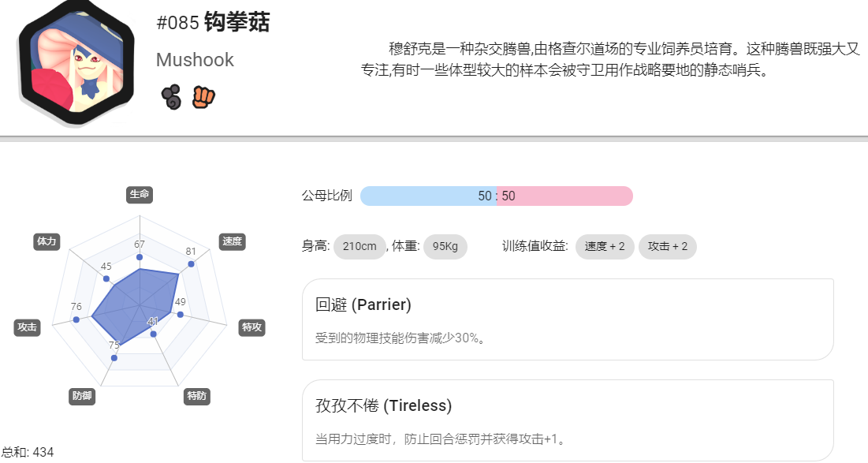
Task: Click the 攻击 stat label on radar chart
Action: [27, 327]
